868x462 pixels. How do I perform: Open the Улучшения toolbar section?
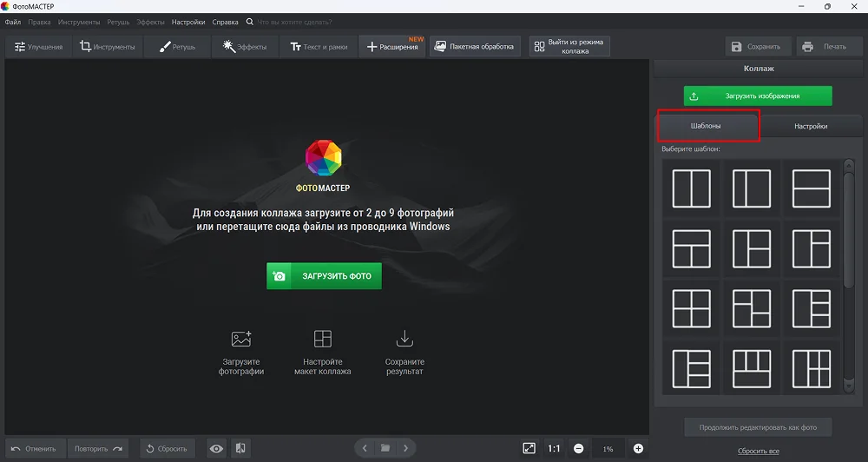tap(38, 47)
